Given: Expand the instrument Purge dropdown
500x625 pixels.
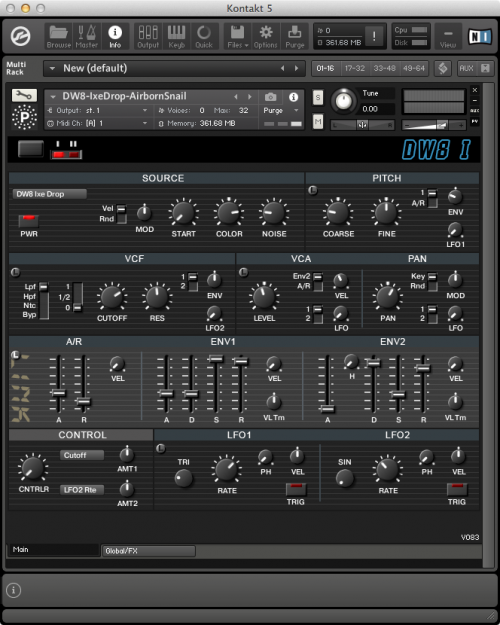Looking at the screenshot, I should tap(281, 110).
